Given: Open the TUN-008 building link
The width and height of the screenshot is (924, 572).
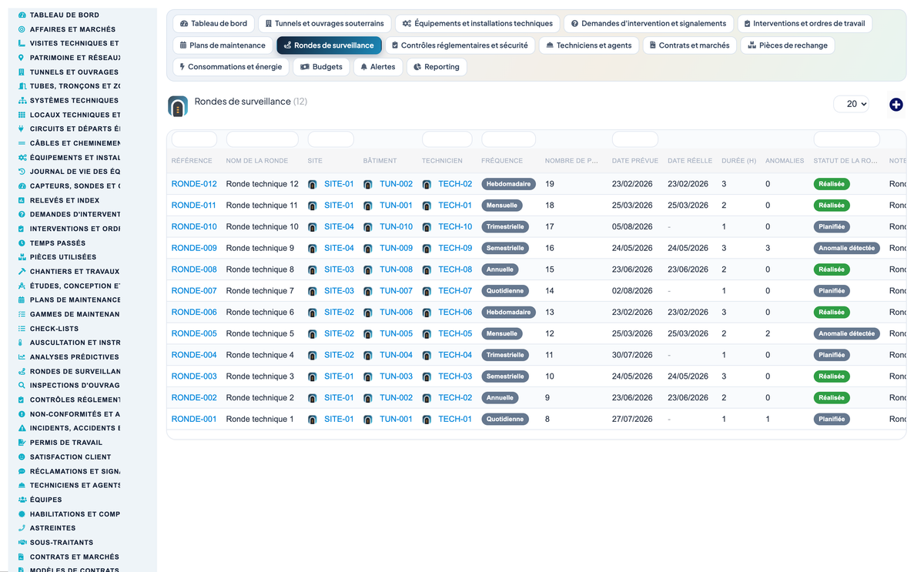Looking at the screenshot, I should 396,269.
